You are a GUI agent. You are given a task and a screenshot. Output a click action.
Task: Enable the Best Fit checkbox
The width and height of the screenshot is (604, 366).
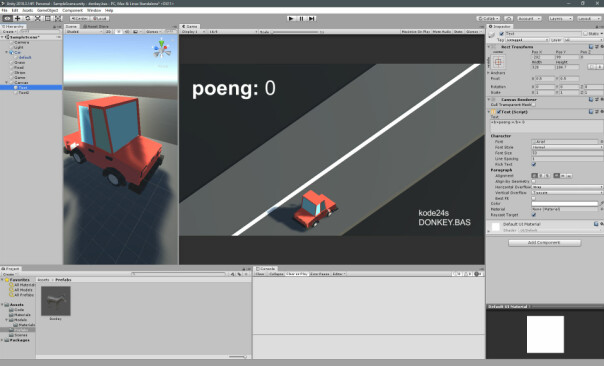(534, 198)
